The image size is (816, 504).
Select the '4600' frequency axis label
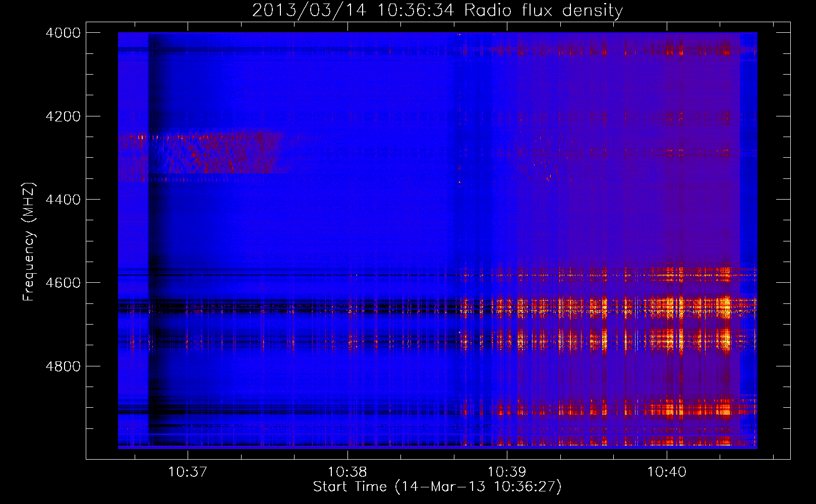point(63,283)
